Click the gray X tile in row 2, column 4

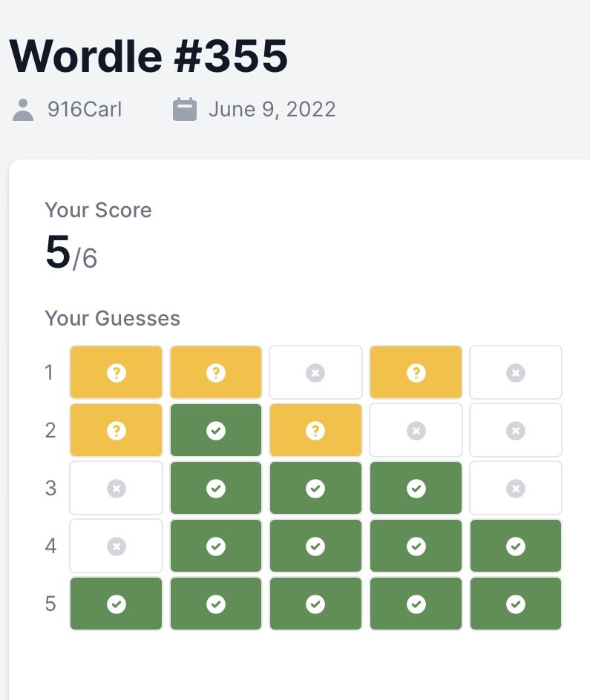[416, 430]
